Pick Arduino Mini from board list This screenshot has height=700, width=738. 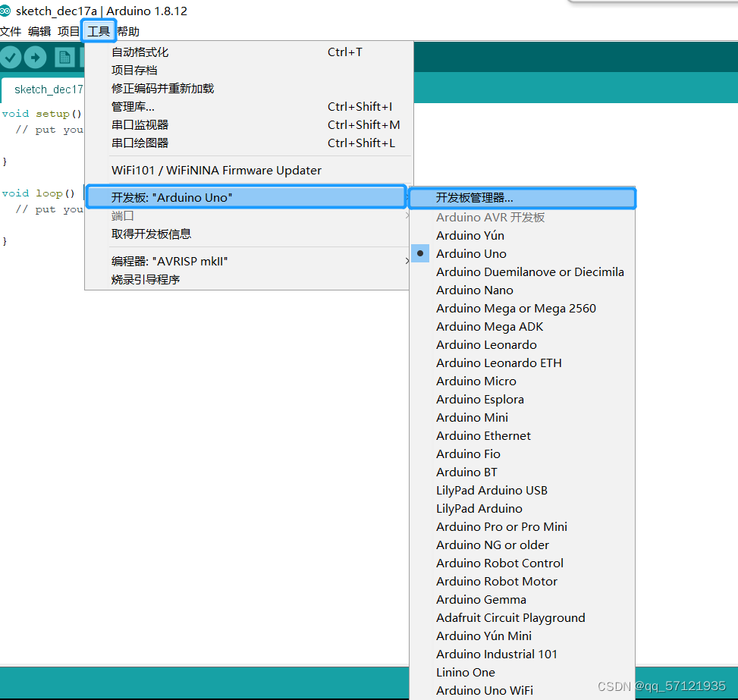click(523, 418)
